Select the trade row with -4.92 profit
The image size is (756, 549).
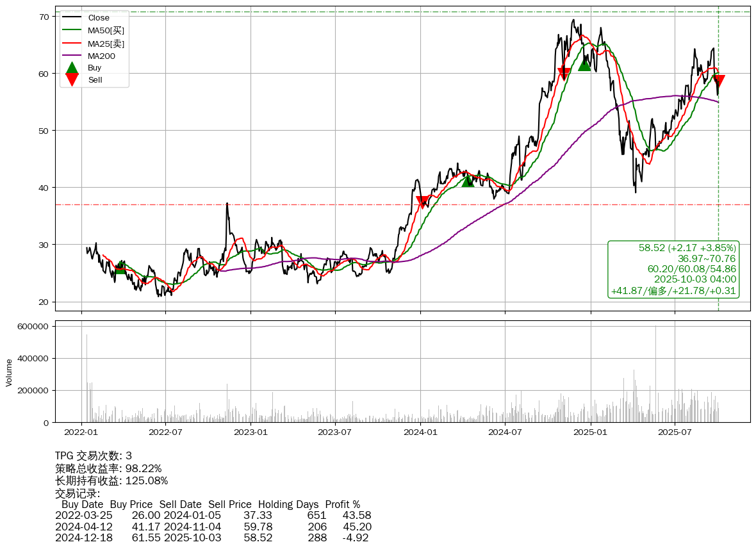tap(213, 537)
